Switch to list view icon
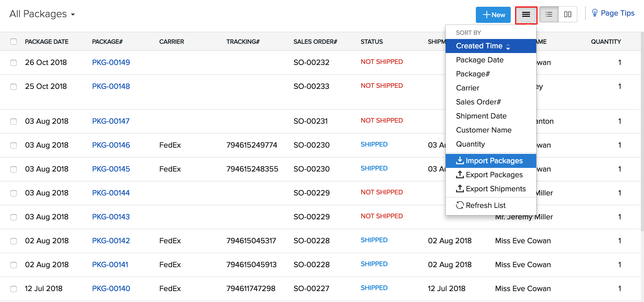 [548, 14]
